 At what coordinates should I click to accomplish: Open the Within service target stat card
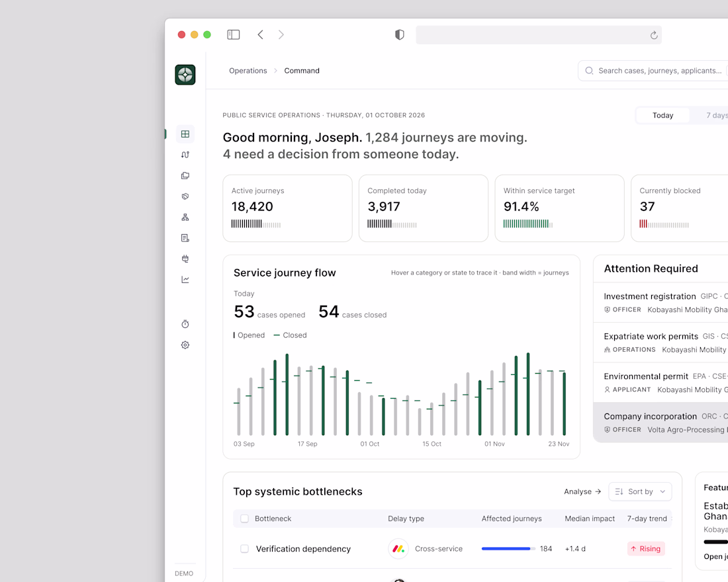tap(559, 208)
